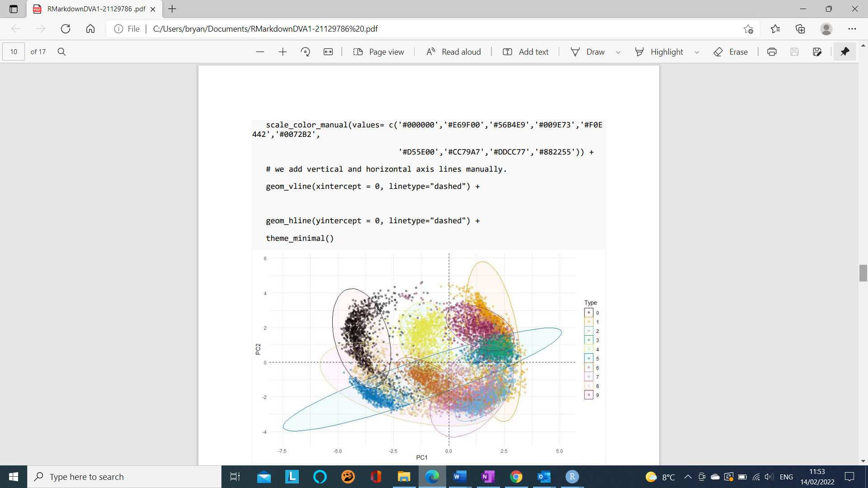Image resolution: width=868 pixels, height=488 pixels.
Task: Expand the Highlight color options
Action: [697, 52]
